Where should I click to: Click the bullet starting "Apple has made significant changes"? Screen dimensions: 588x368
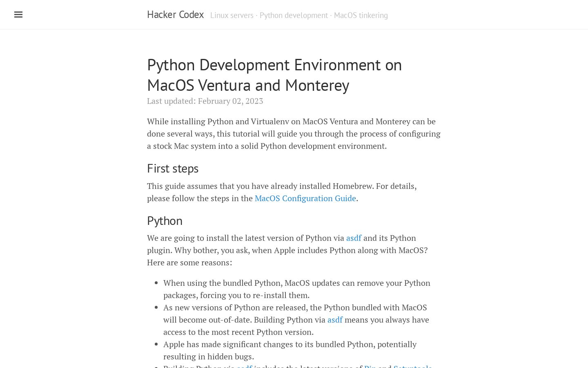click(x=290, y=350)
